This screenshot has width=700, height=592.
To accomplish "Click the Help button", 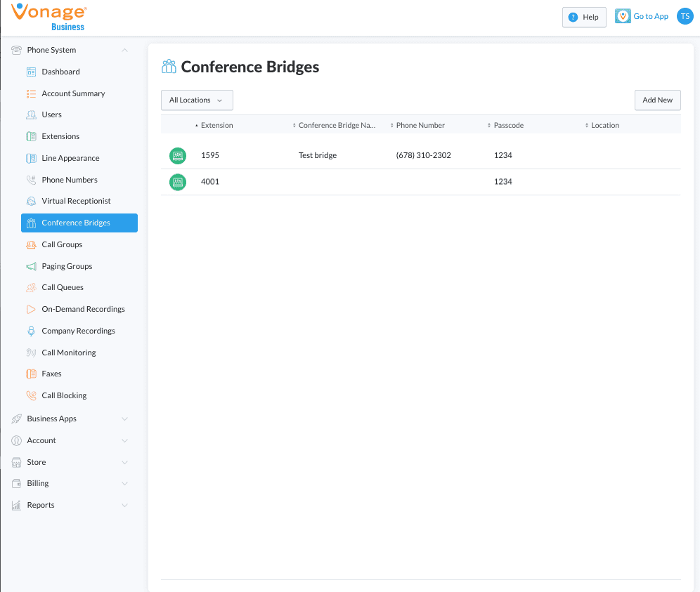I will [x=583, y=18].
